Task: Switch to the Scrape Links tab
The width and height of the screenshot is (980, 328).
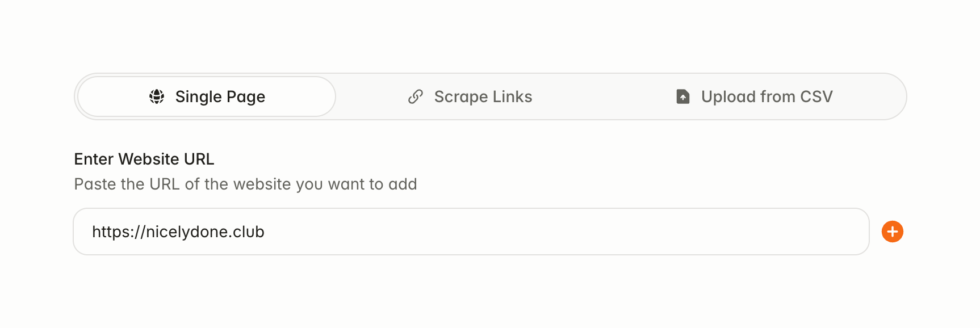Action: tap(470, 96)
